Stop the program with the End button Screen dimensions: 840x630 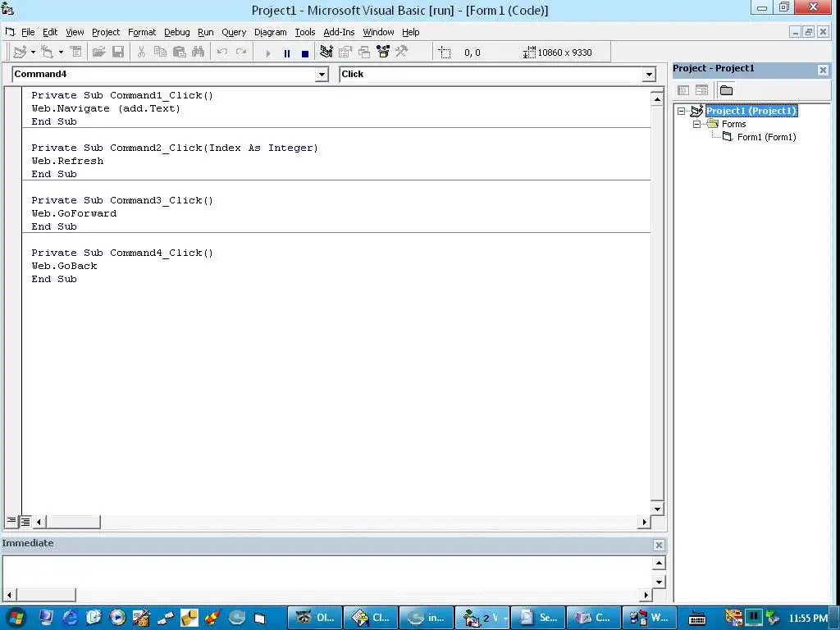(305, 53)
